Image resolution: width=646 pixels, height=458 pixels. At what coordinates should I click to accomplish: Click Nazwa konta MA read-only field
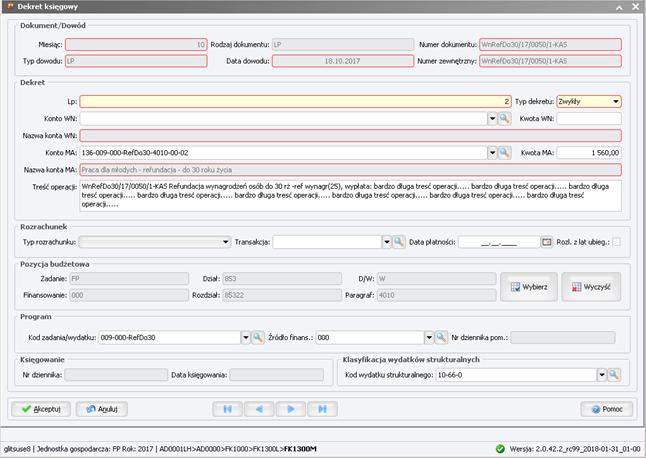click(x=351, y=170)
